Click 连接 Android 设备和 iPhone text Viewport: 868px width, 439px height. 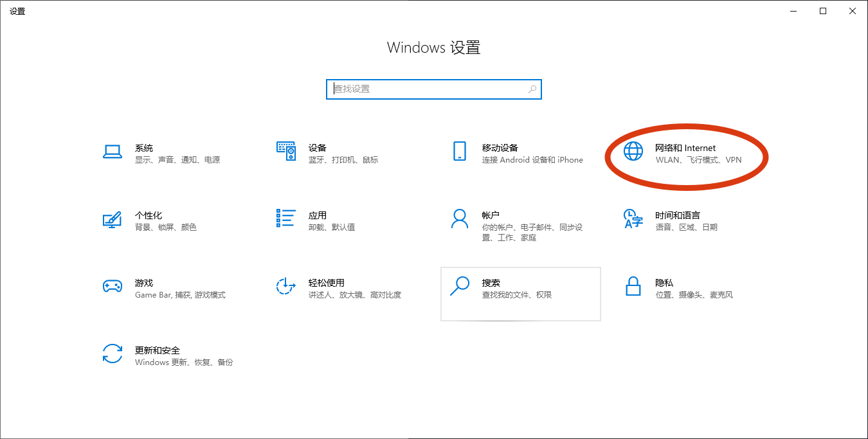(532, 160)
